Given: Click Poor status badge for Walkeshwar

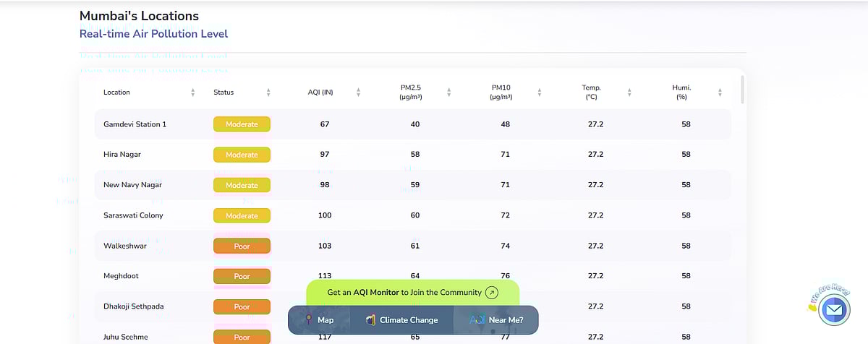Looking at the screenshot, I should click(242, 246).
